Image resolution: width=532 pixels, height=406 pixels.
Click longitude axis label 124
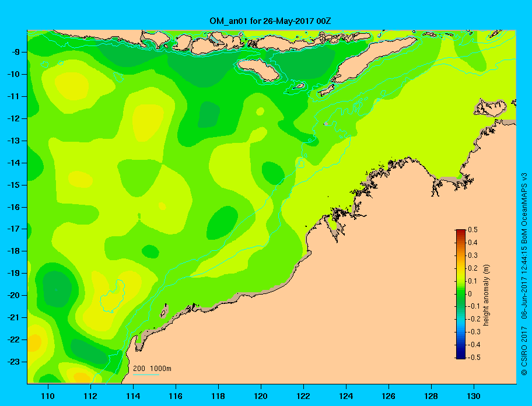pos(346,396)
